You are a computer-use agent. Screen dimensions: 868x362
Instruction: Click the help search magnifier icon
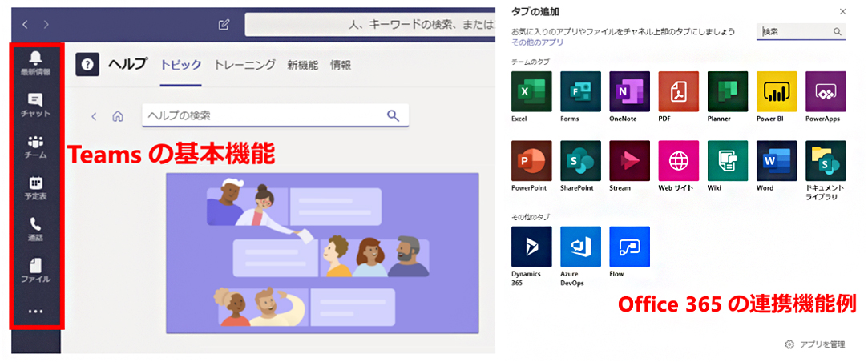(x=393, y=115)
